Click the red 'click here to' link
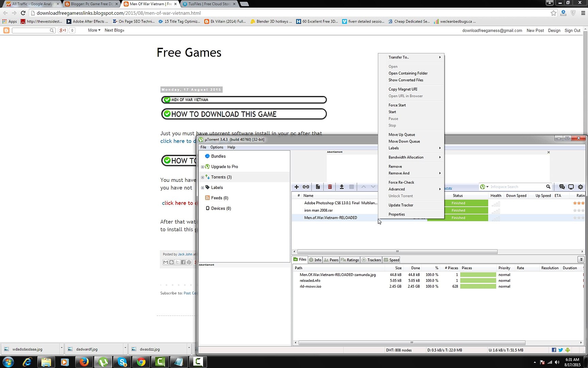 coord(178,203)
